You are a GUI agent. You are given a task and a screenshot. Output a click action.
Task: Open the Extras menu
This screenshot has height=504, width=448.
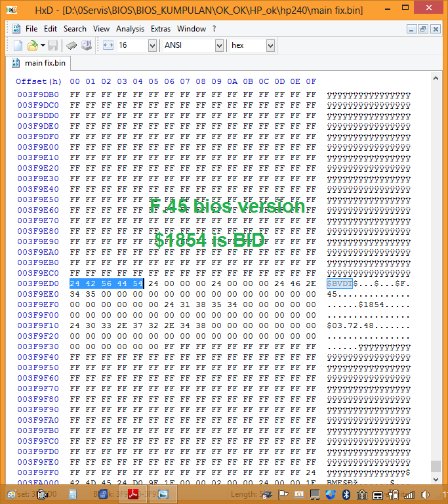[161, 29]
